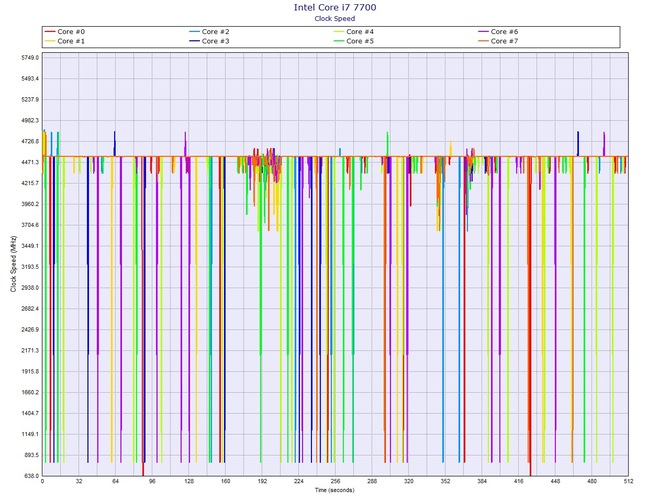Click the y-axis value "3704.6"

pos(30,225)
